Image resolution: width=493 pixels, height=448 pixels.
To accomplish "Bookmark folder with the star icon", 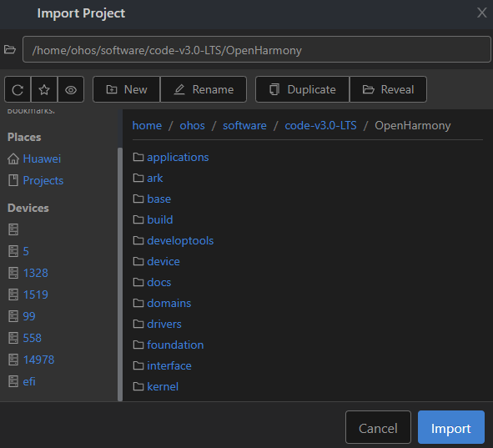I will click(x=44, y=89).
